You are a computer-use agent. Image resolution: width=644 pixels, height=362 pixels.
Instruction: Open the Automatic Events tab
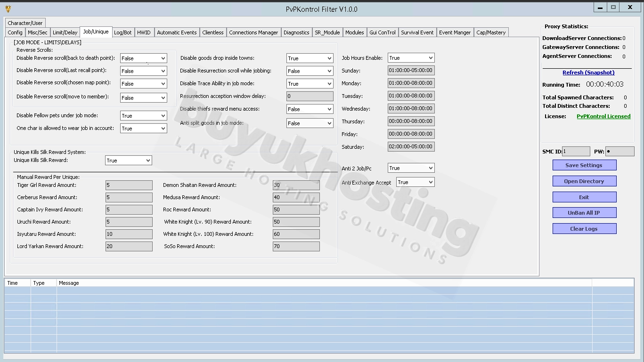tap(177, 32)
